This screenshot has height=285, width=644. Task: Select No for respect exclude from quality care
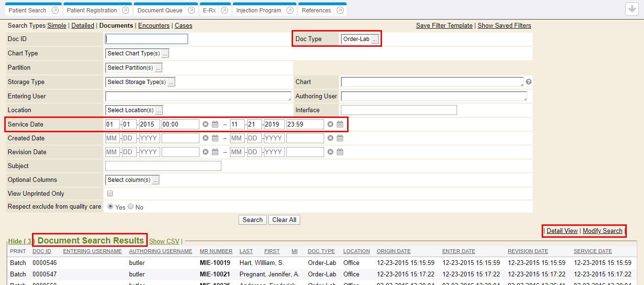tap(131, 207)
